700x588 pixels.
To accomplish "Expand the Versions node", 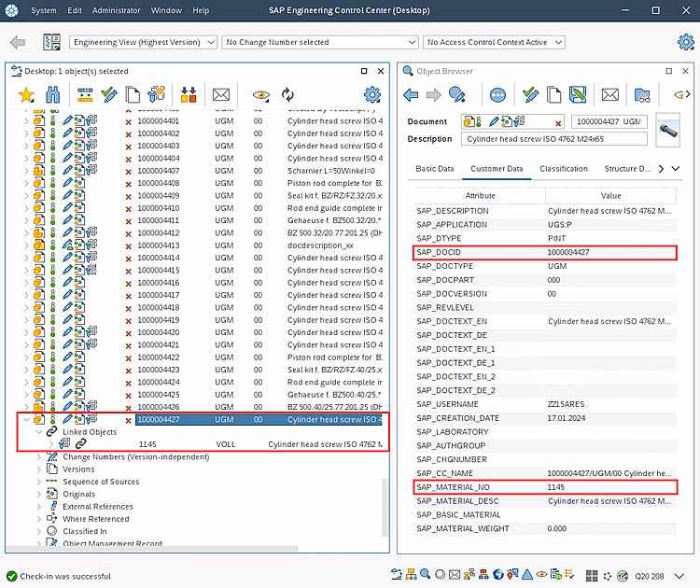I will tap(39, 469).
